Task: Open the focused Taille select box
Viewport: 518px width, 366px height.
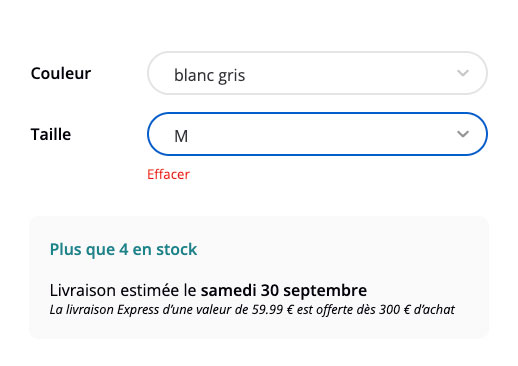Action: click(317, 134)
